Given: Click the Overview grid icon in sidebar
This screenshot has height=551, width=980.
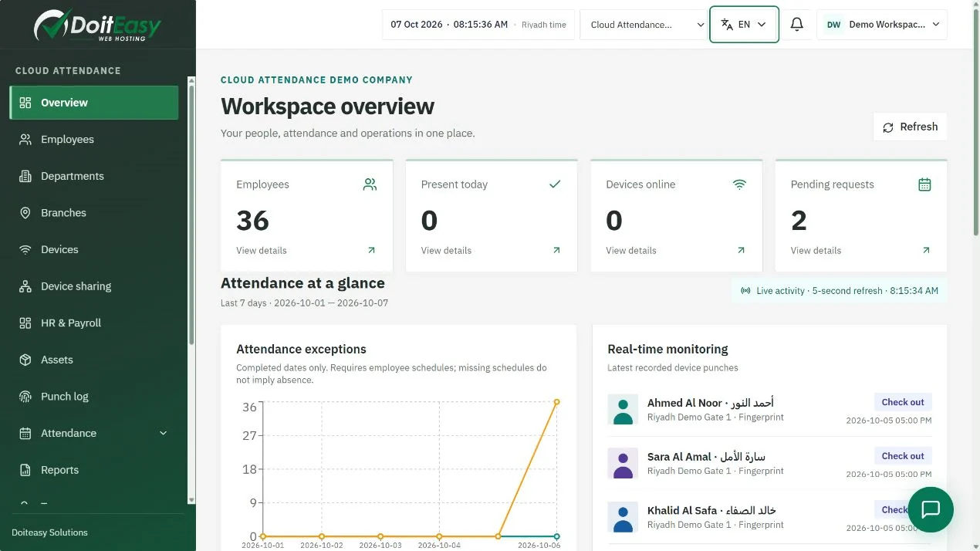Looking at the screenshot, I should point(25,103).
